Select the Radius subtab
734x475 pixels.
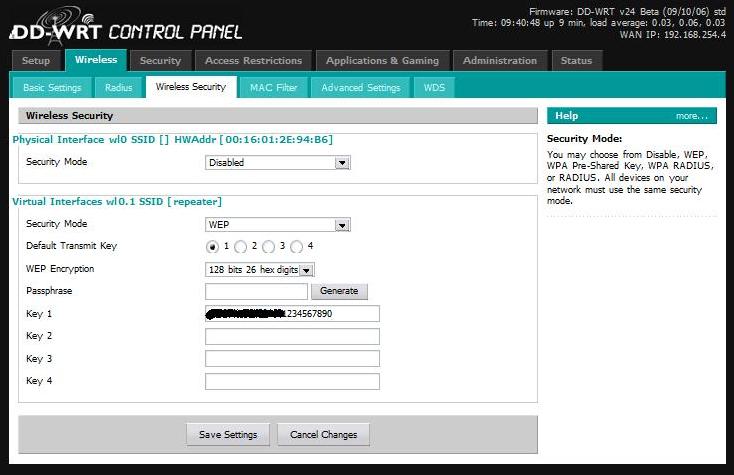tap(118, 88)
